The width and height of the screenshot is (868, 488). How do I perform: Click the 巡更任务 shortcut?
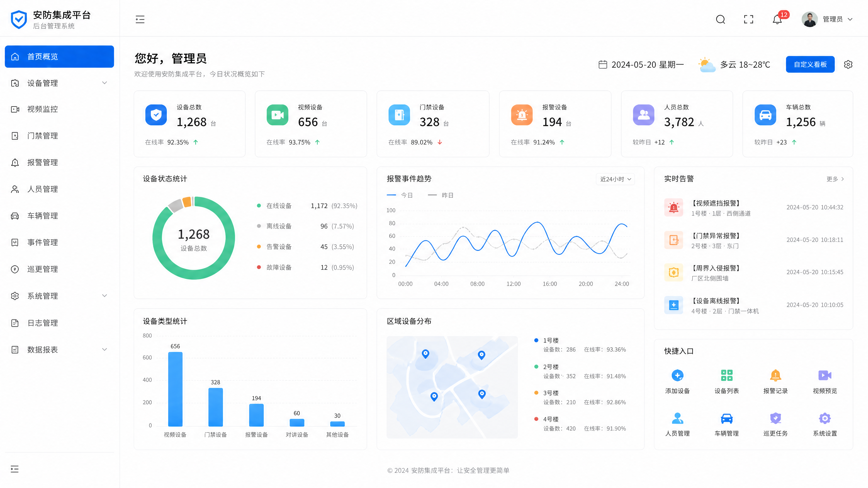click(x=775, y=424)
